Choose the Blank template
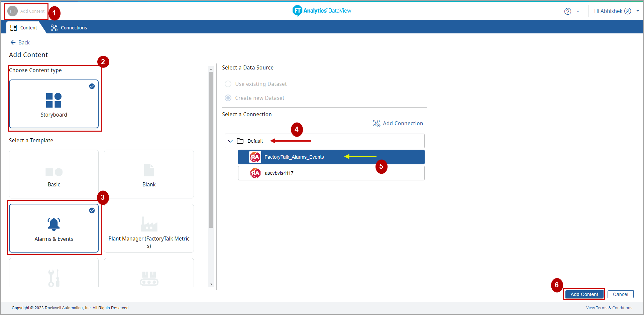Image resolution: width=644 pixels, height=315 pixels. 149,174
